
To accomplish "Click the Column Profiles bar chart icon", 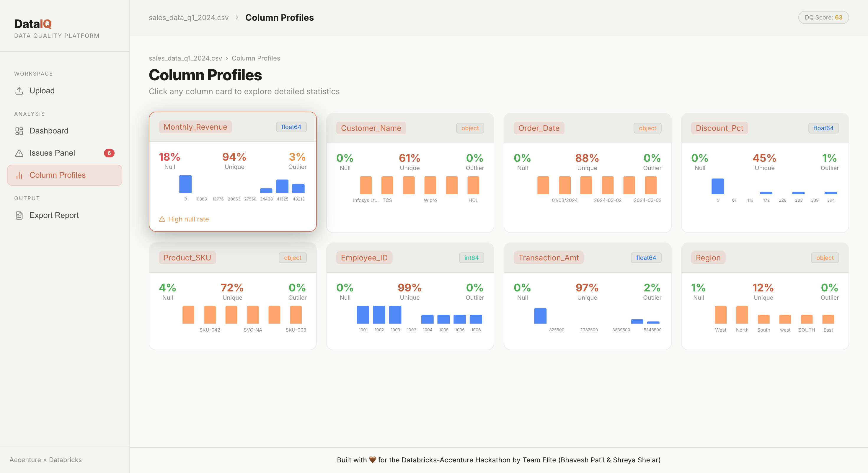I will [19, 175].
